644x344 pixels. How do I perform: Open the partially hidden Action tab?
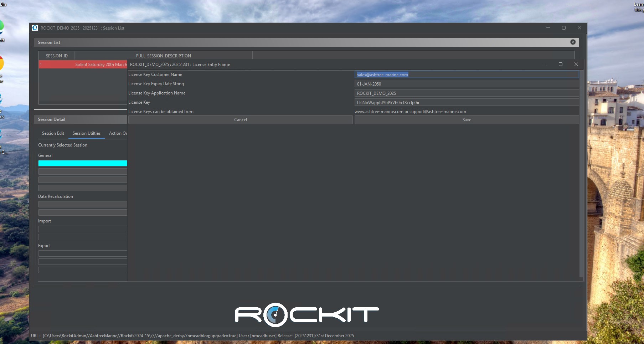pos(118,133)
